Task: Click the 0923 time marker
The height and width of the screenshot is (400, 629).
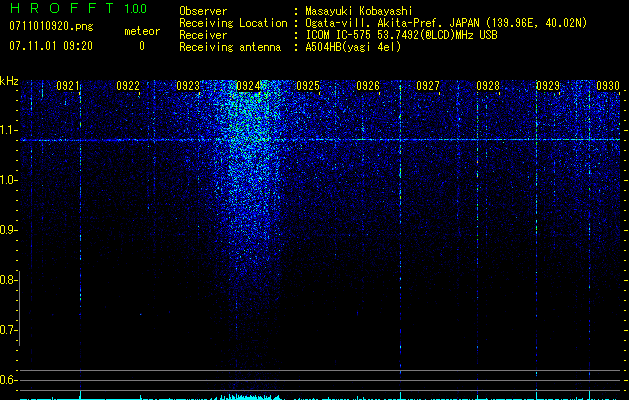Action: point(188,86)
